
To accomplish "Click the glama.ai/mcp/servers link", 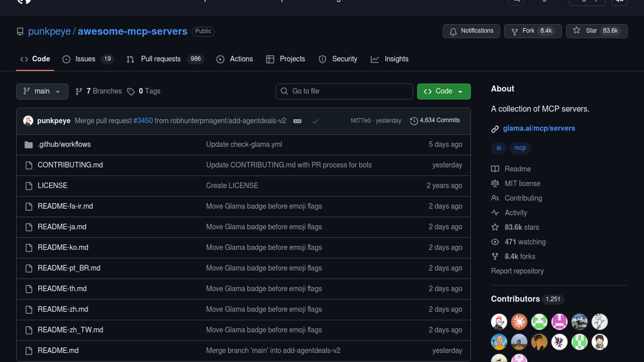I will [539, 128].
